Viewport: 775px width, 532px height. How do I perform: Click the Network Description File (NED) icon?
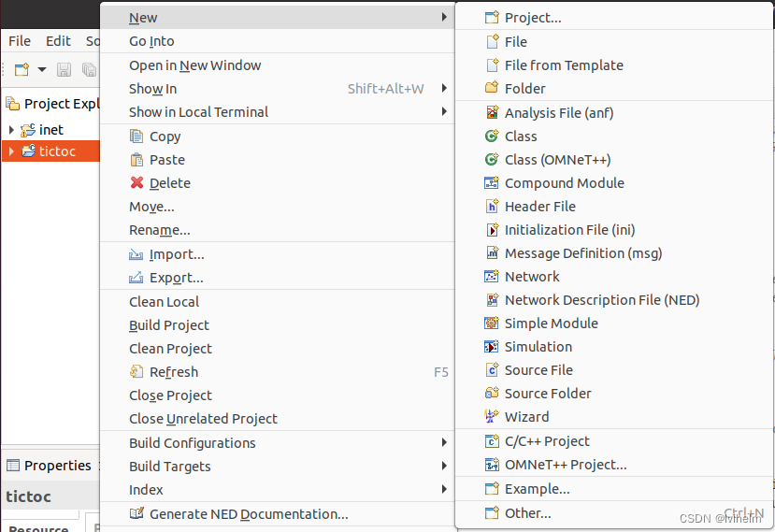coord(492,299)
